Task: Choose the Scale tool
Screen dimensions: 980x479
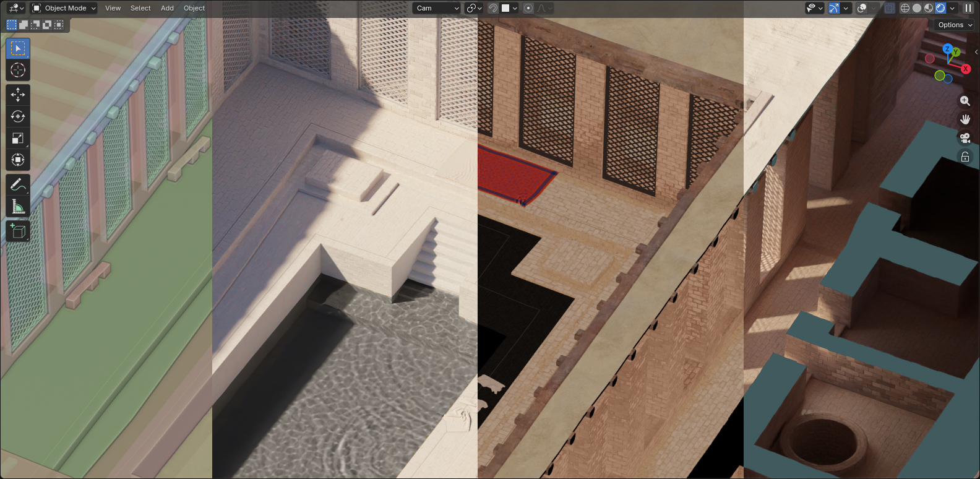Action: [18, 138]
